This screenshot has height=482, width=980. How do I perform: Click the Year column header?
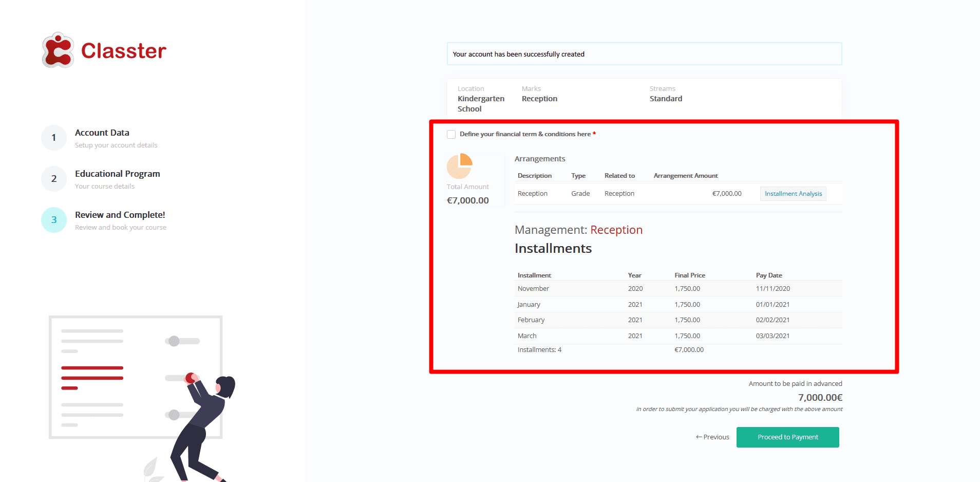click(x=635, y=275)
